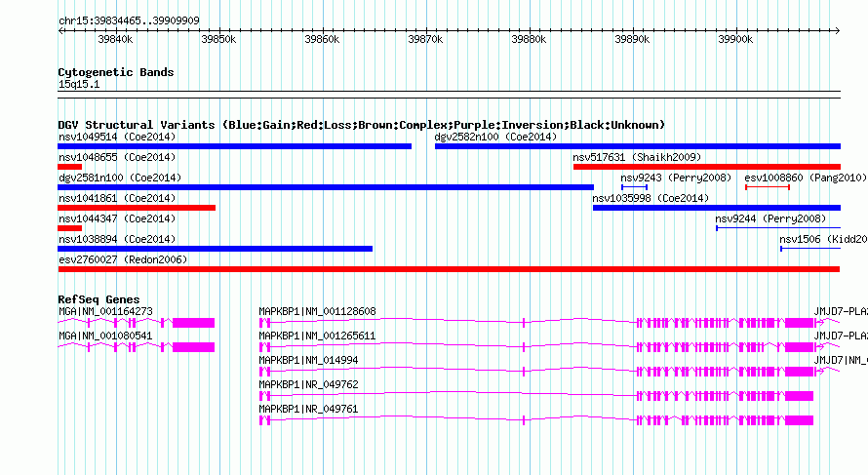Open MAPKBP1|NR_049762 gene label

309,384
